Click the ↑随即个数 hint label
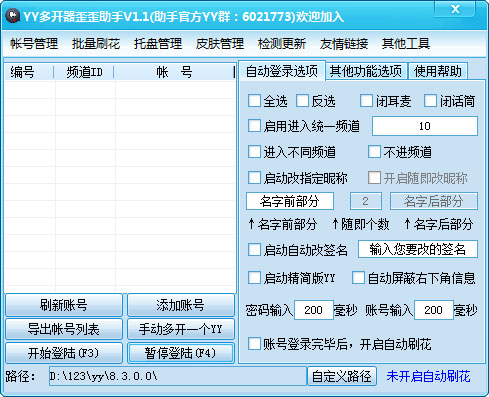The width and height of the screenshot is (489, 397). point(361,224)
